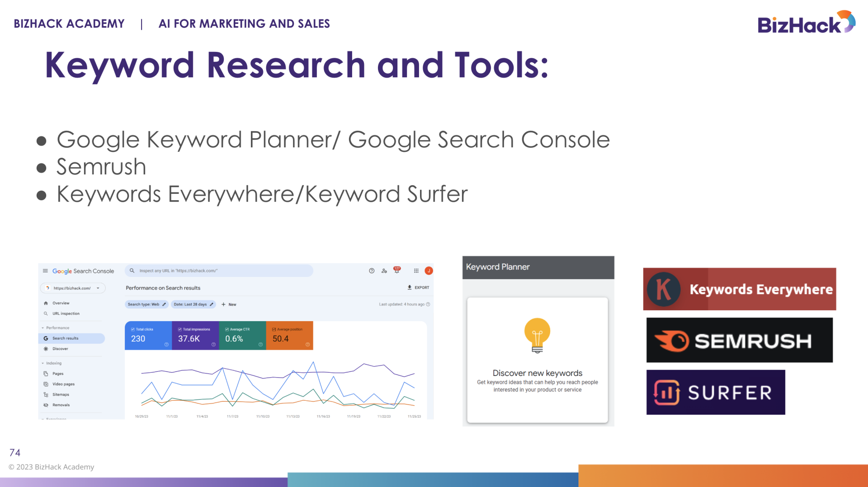Image resolution: width=868 pixels, height=487 pixels.
Task: Add a New filter
Action: tap(229, 304)
